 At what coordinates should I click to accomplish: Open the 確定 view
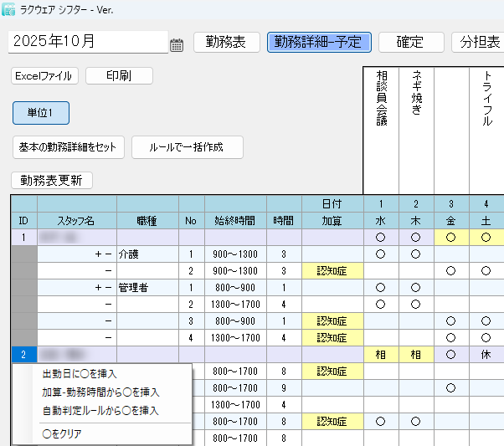tap(409, 43)
